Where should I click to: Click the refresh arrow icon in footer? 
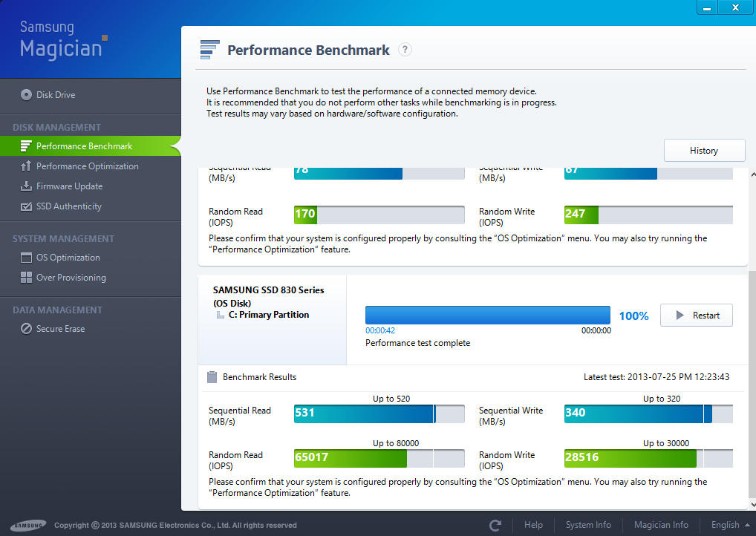495,525
